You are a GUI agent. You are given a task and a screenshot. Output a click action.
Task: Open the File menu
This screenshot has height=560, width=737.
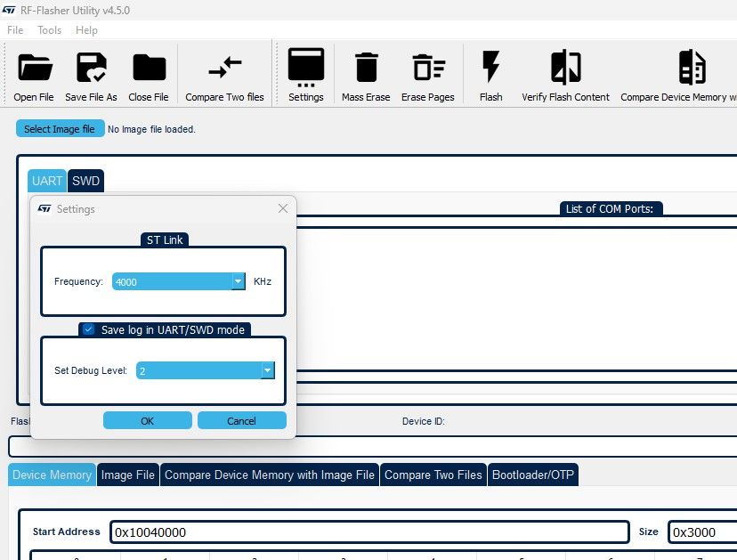tap(15, 30)
